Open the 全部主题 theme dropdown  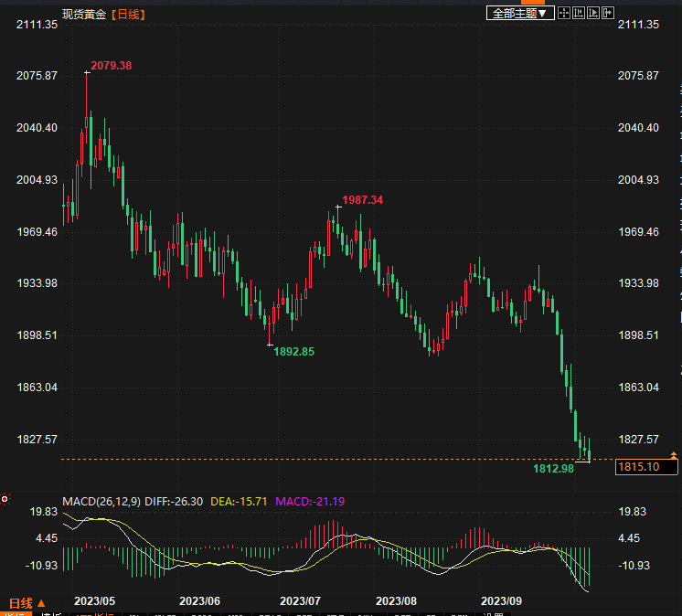(520, 13)
